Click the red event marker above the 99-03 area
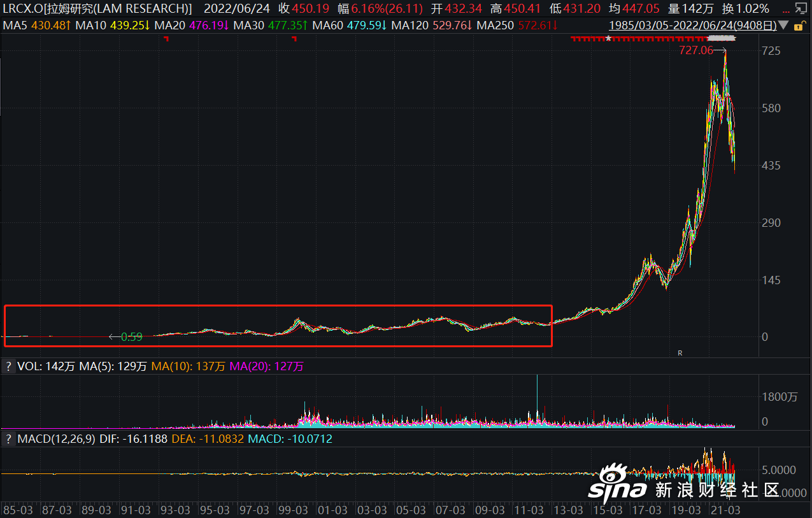The image size is (812, 518). coord(294,39)
